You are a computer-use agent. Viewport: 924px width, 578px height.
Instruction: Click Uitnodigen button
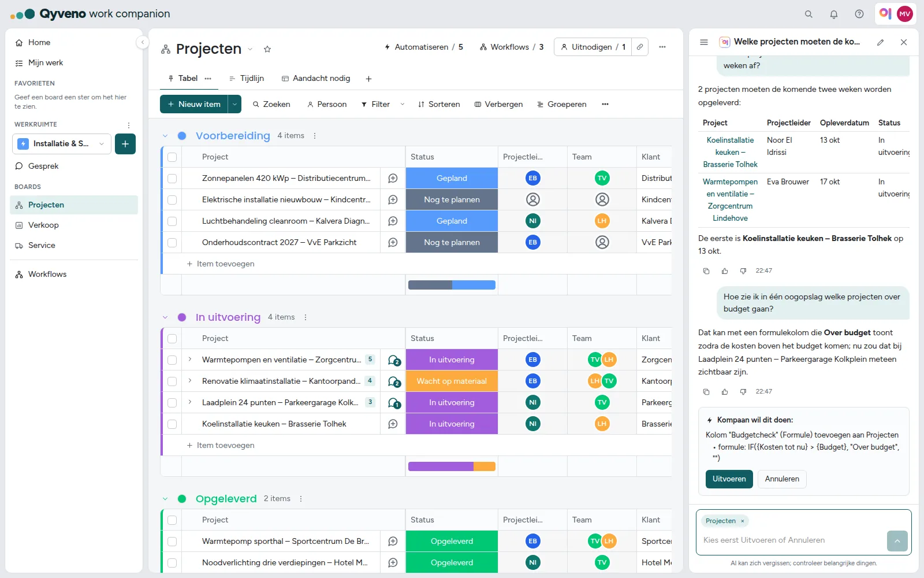tap(593, 47)
